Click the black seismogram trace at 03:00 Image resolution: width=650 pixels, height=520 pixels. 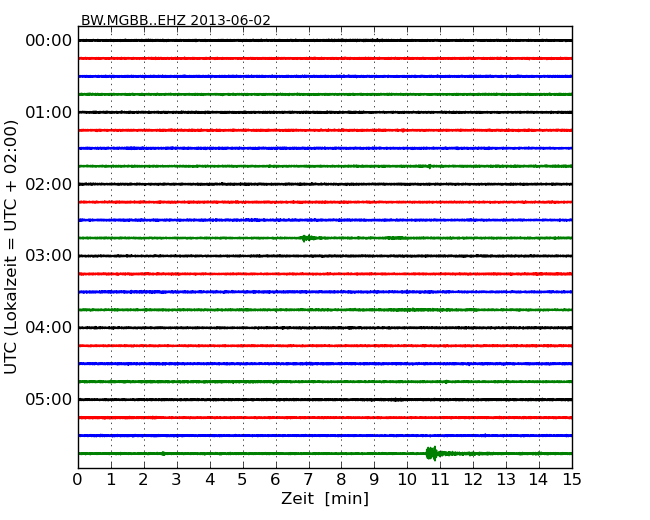325,256
